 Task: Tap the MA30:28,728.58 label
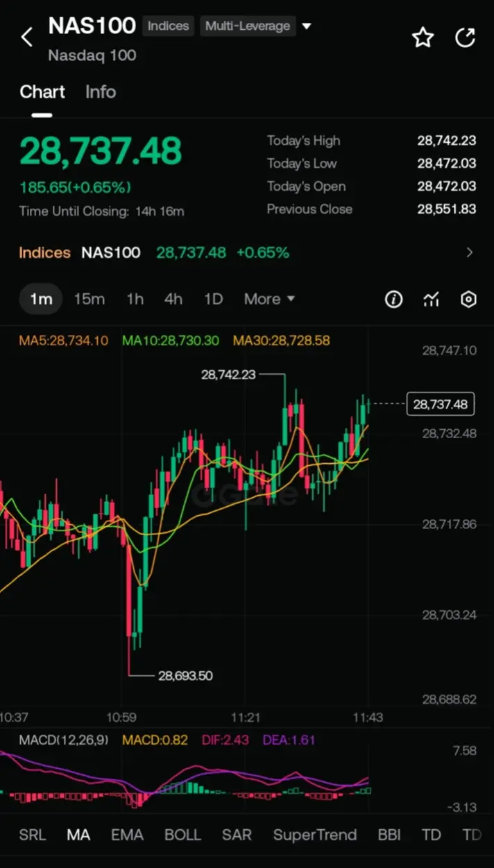[282, 340]
